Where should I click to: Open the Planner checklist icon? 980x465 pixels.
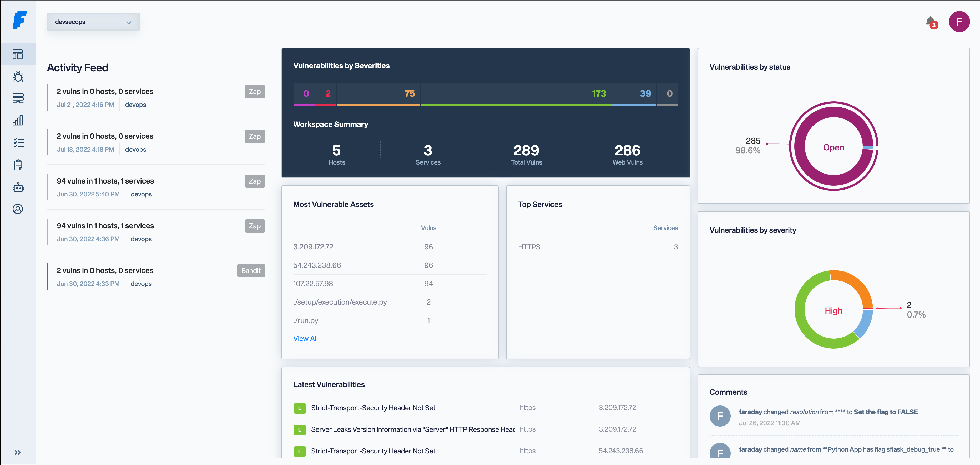(18, 142)
